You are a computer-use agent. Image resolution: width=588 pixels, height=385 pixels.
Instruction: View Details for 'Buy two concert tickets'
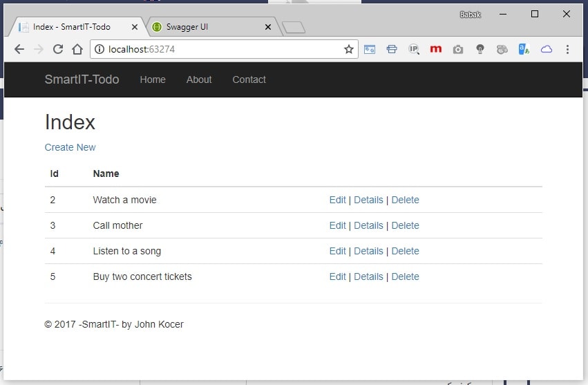[368, 276]
